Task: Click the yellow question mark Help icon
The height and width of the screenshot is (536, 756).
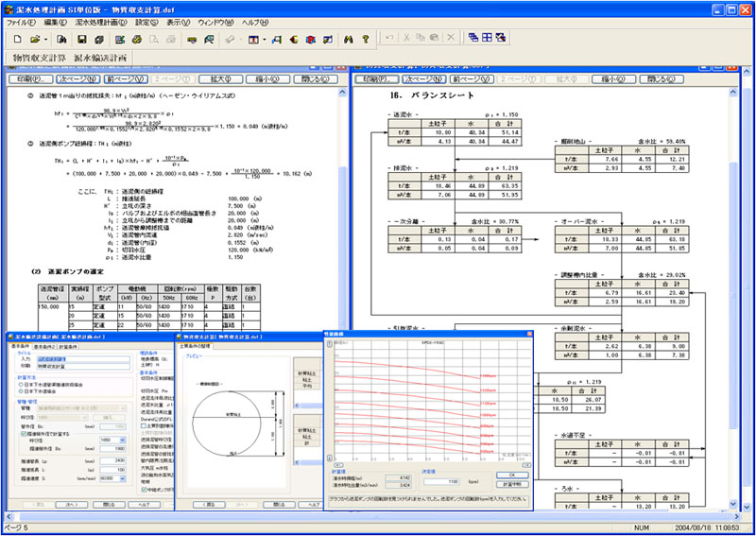Action: click(x=364, y=40)
